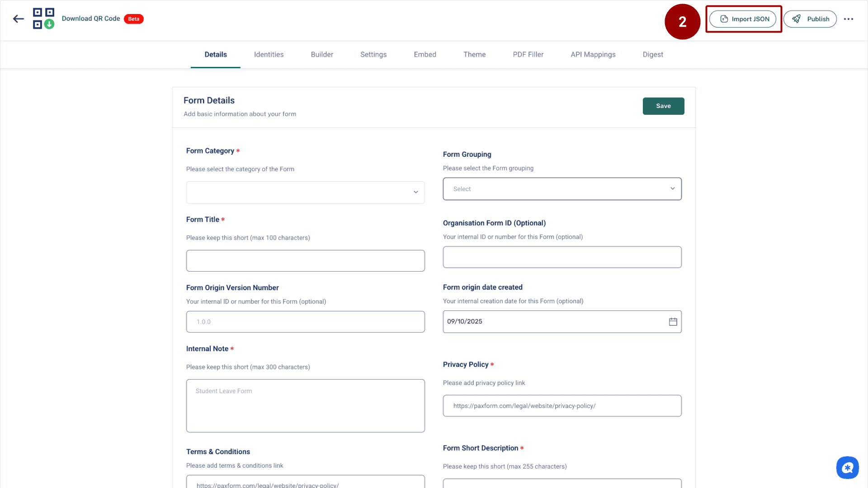
Task: Click the upload icon in Import JSON button
Action: coord(724,19)
